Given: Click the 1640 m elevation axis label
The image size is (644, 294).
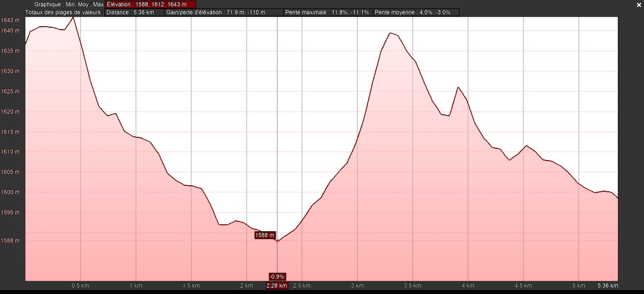Looking at the screenshot, I should 10,31.
